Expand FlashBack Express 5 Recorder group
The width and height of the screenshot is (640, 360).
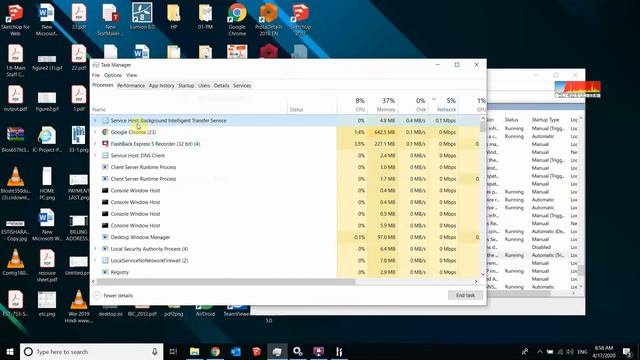96,144
